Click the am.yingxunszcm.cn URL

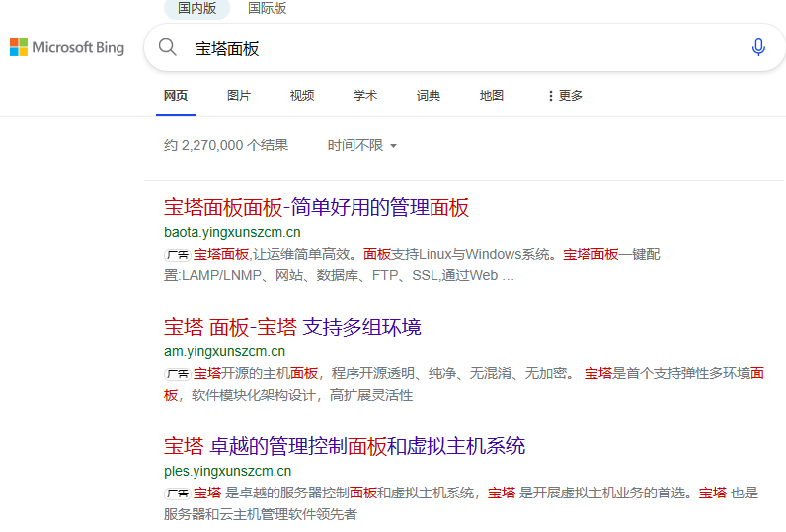tap(224, 351)
